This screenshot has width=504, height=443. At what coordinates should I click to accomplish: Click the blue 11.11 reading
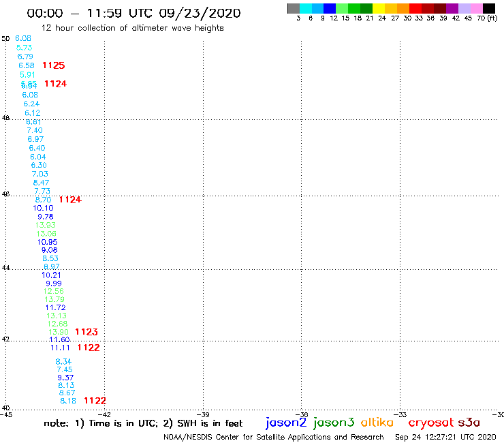pos(60,348)
